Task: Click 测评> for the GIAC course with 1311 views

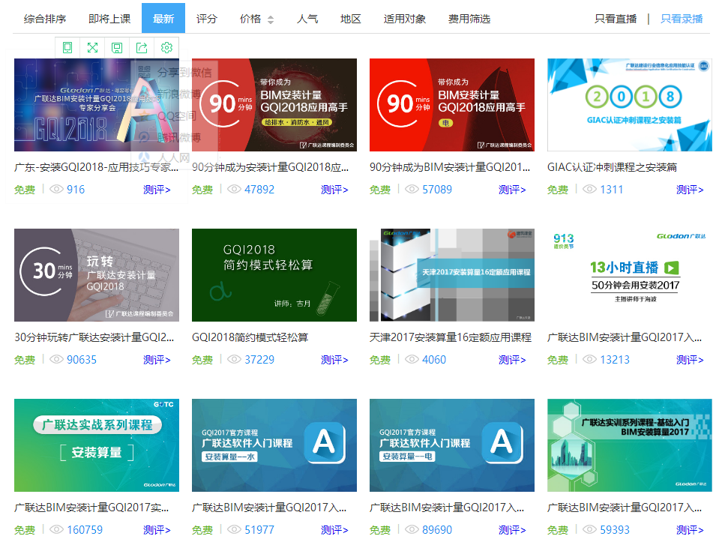Action: click(x=690, y=190)
